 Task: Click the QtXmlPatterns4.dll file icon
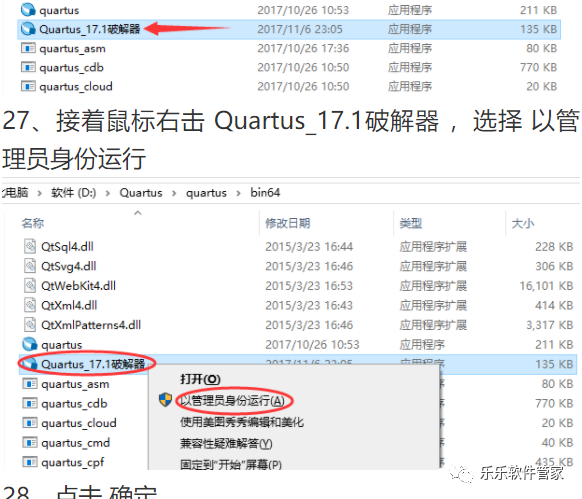(x=30, y=325)
